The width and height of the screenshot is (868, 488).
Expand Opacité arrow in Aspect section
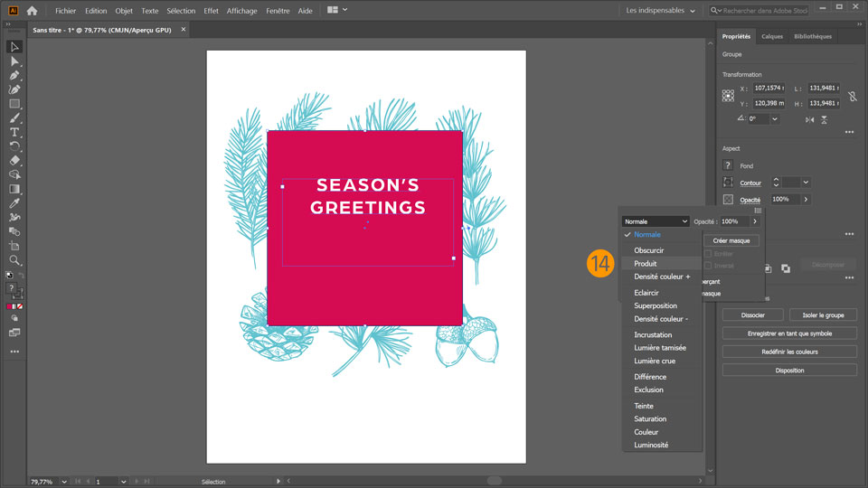pyautogui.click(x=806, y=199)
